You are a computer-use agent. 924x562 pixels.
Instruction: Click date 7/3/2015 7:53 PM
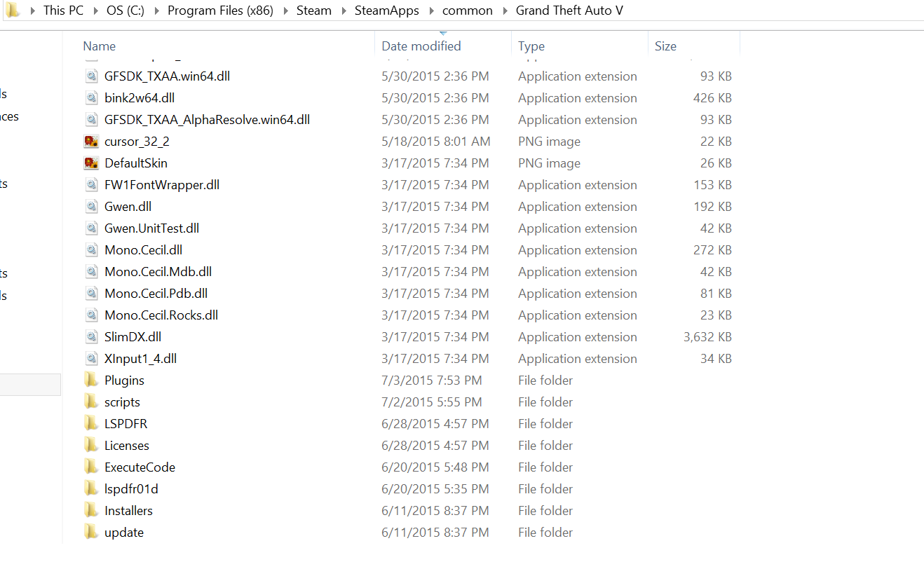point(432,381)
